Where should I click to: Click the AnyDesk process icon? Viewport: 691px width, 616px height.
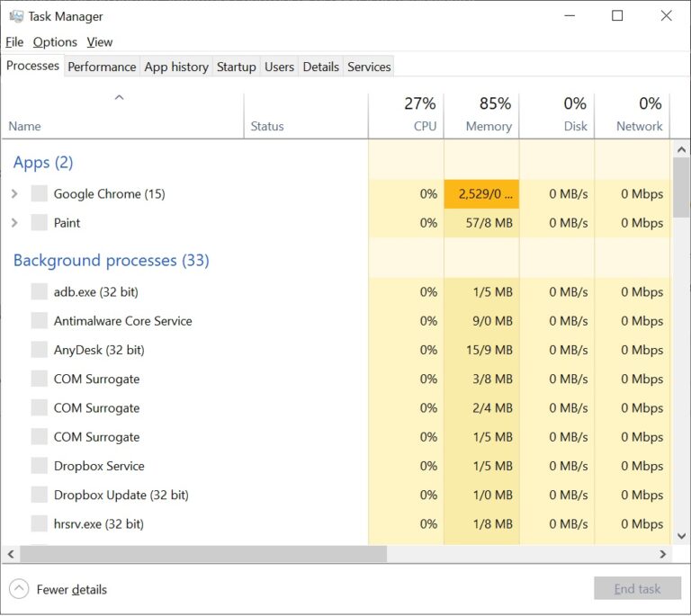(x=40, y=350)
